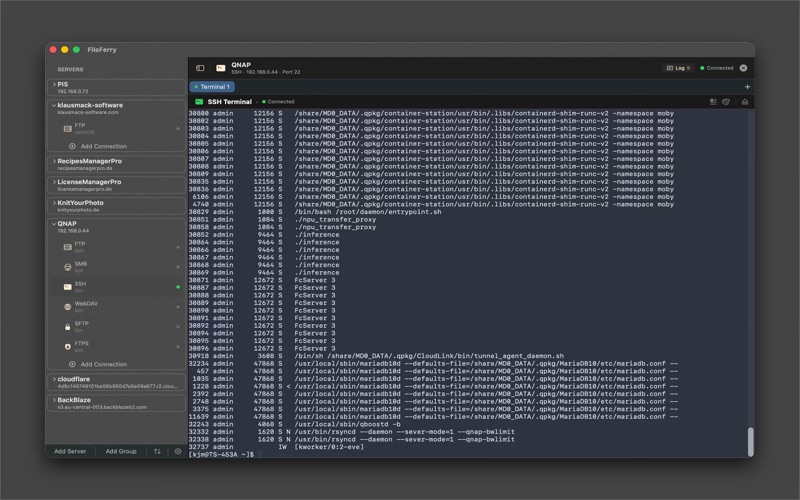Open sidebar settings gear icon

[x=178, y=451]
